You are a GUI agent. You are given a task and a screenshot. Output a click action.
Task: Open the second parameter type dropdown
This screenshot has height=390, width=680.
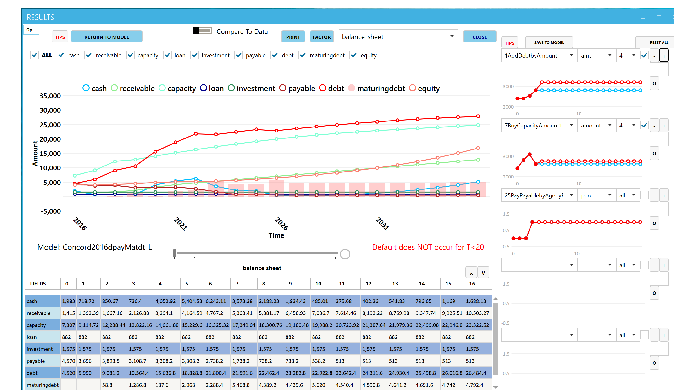point(596,125)
